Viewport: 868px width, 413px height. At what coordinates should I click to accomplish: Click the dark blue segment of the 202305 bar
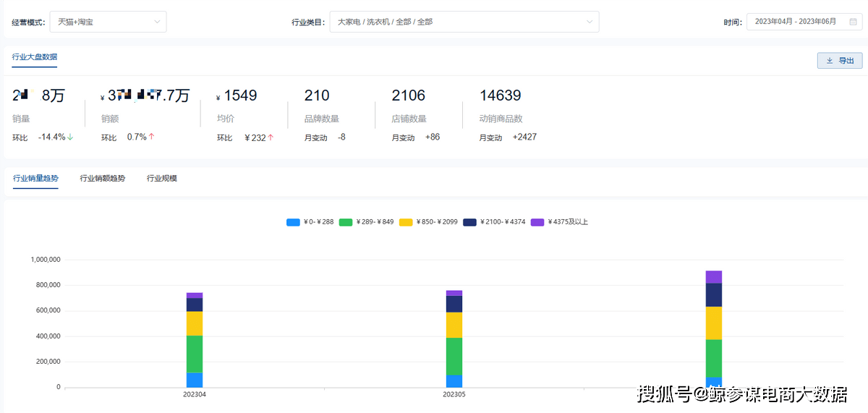click(x=454, y=304)
